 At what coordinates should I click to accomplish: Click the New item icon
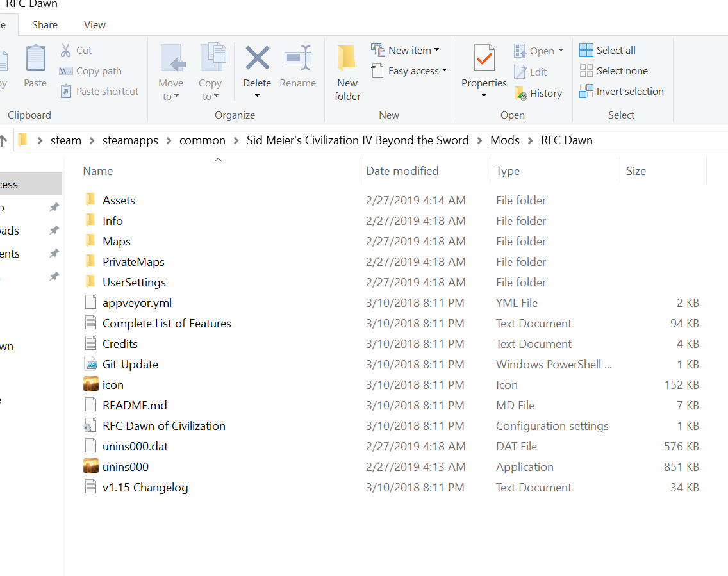377,50
